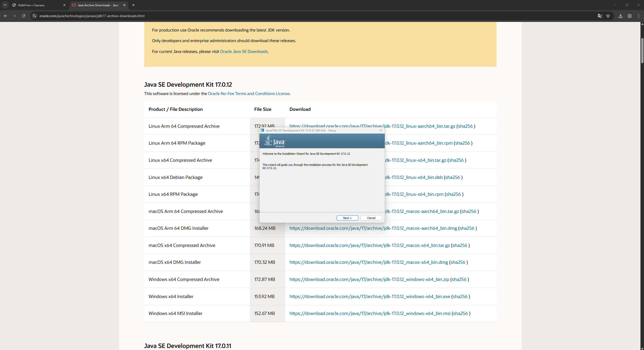Image resolution: width=644 pixels, height=350 pixels.
Task: Open the Chrome three-dot menu
Action: [x=639, y=16]
